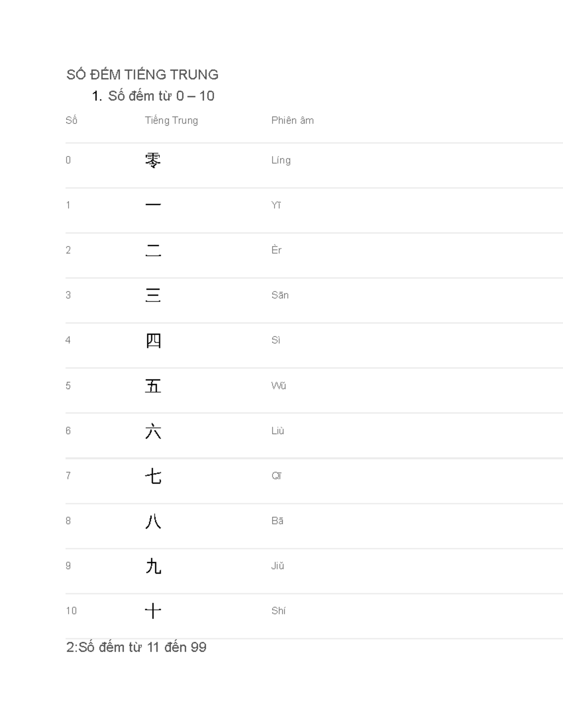Image resolution: width=563 pixels, height=728 pixels.
Task: Click the "Tiếng Trung" column header
Action: tap(171, 120)
